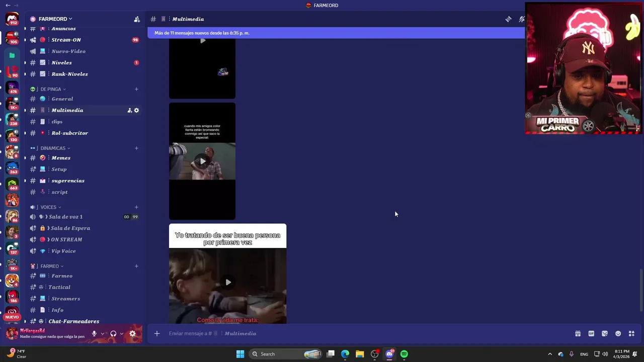The image size is (644, 362).
Task: Add a channel to VOICES category
Action: click(136, 207)
